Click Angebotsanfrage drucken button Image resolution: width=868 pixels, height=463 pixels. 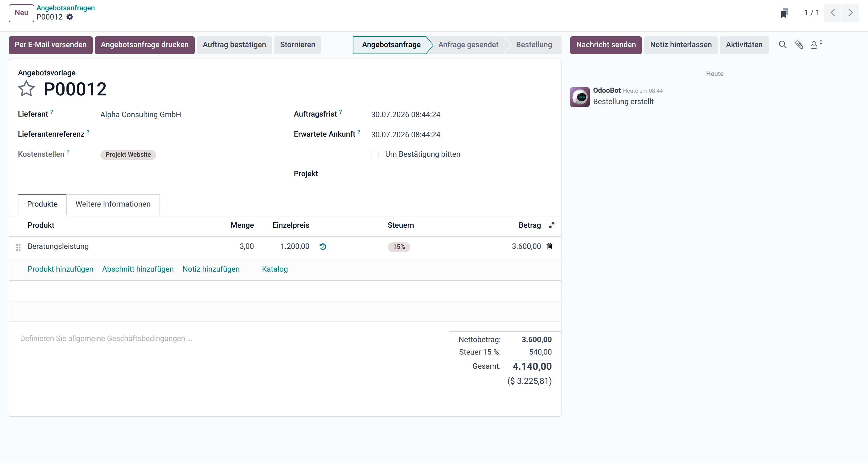pyautogui.click(x=145, y=45)
